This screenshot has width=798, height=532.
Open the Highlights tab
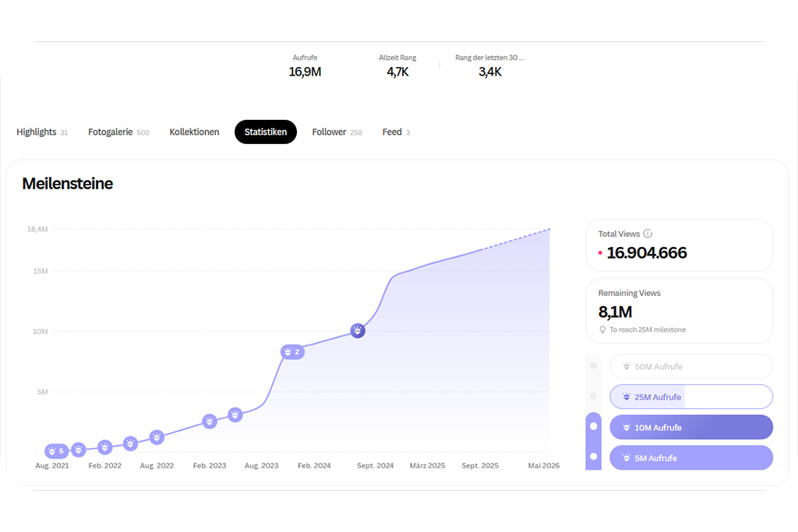pos(37,132)
